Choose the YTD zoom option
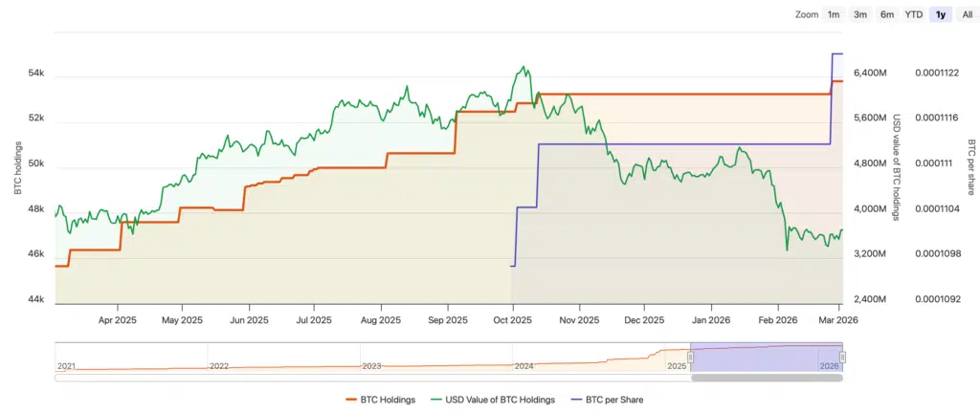The height and width of the screenshot is (413, 980). point(914,14)
